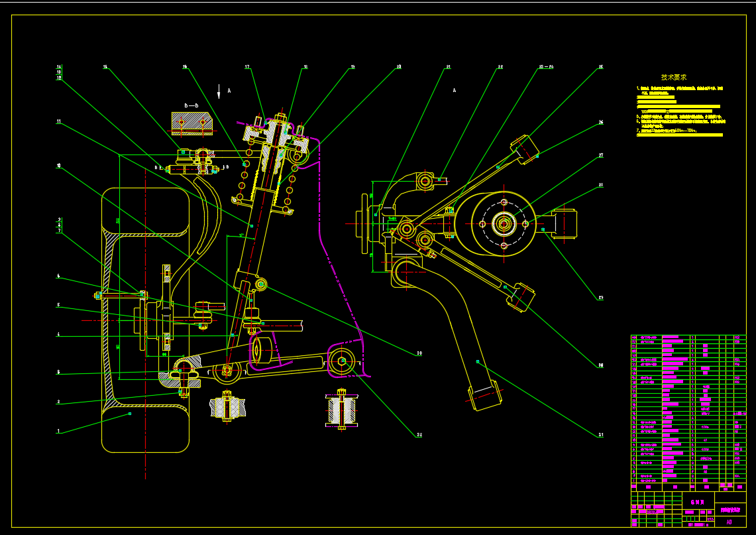Select part callout number 17 above strut
Screen dimensions: 756x535
pos(247,67)
